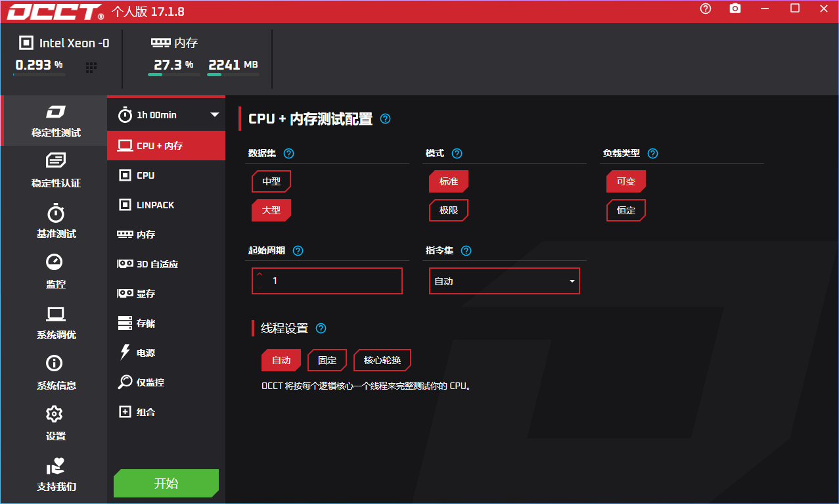Choose the 恒定 load type
This screenshot has width=839, height=504.
click(626, 210)
